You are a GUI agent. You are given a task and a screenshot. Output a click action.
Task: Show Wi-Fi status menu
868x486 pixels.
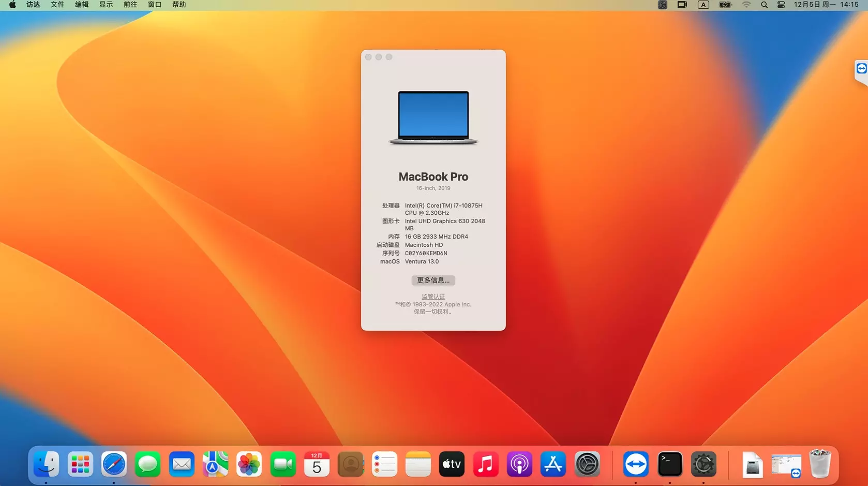pyautogui.click(x=746, y=5)
